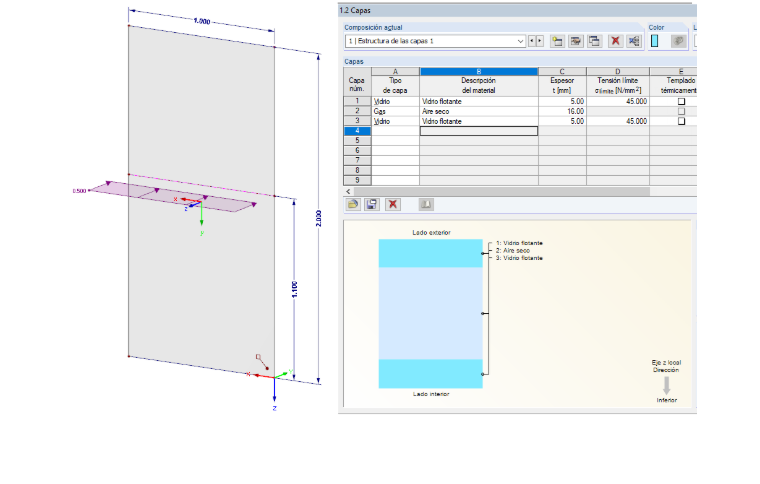Select column D header
Viewport: 760px width, 484px height.
pyautogui.click(x=618, y=71)
